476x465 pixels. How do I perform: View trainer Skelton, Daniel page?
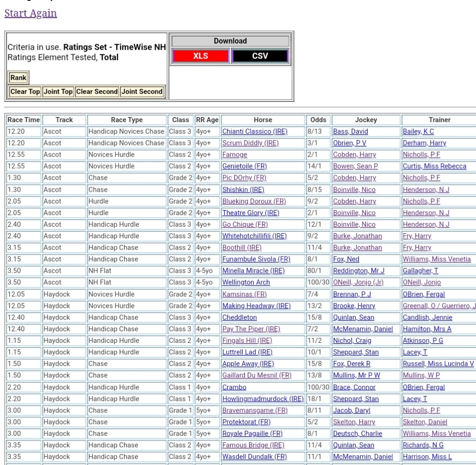click(x=425, y=422)
